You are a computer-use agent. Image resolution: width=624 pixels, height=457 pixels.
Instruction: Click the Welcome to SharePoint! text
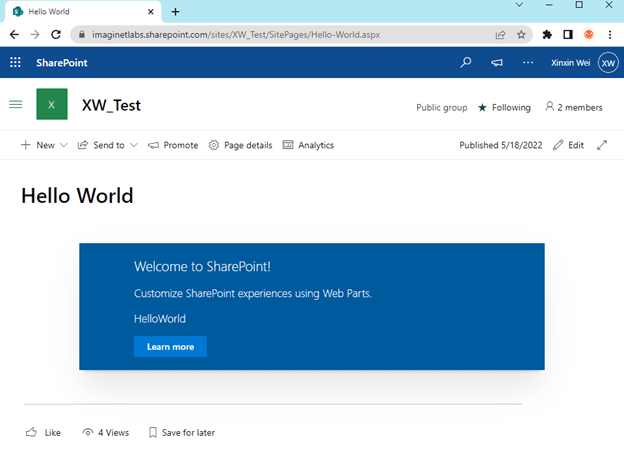(x=202, y=266)
